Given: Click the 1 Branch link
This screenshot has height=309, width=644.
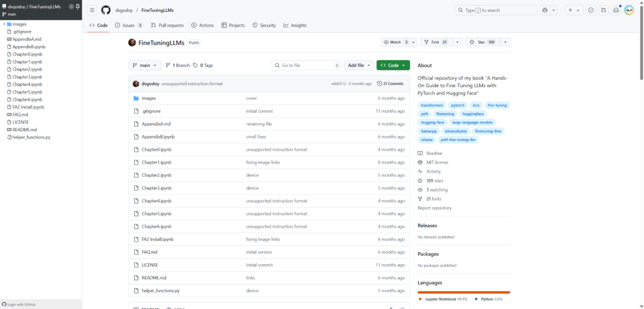Looking at the screenshot, I should tap(178, 66).
